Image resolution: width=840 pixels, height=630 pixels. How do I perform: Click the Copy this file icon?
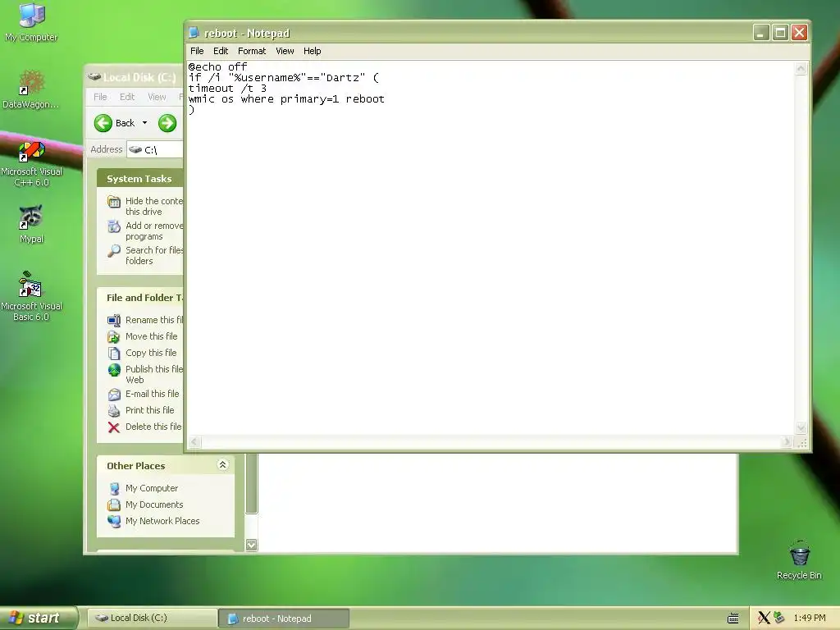(114, 354)
